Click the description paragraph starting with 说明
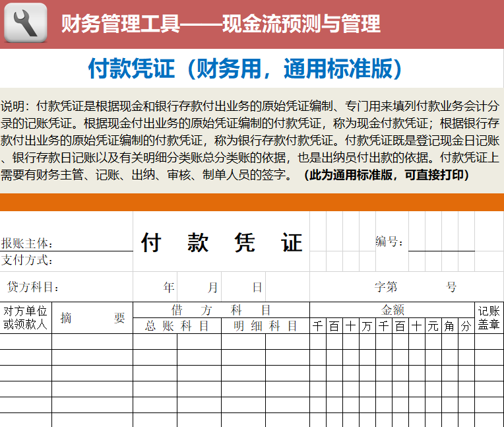 (251, 141)
